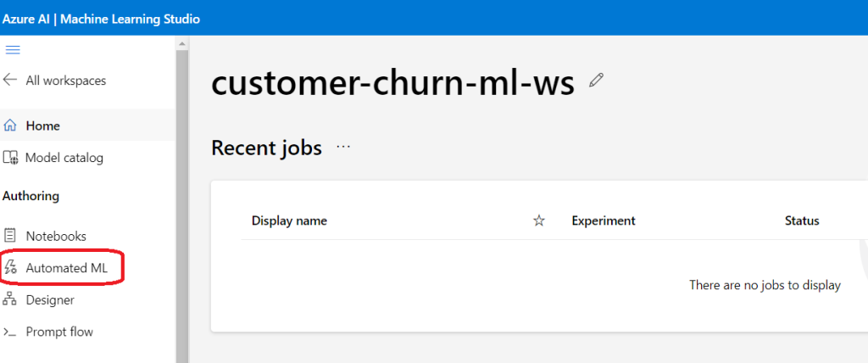Click the customer-churn-ml-ws workspace title

[x=392, y=84]
